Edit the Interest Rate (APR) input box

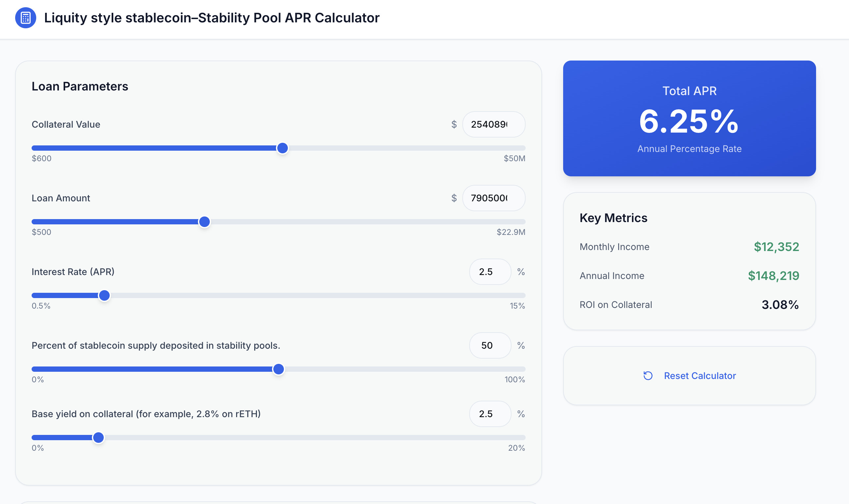pos(490,272)
